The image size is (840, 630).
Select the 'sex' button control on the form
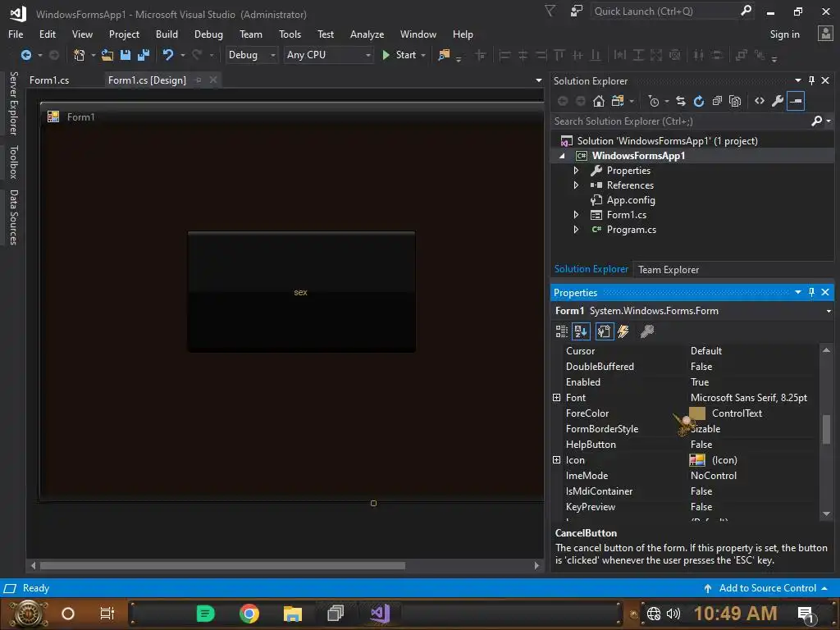[x=302, y=292]
